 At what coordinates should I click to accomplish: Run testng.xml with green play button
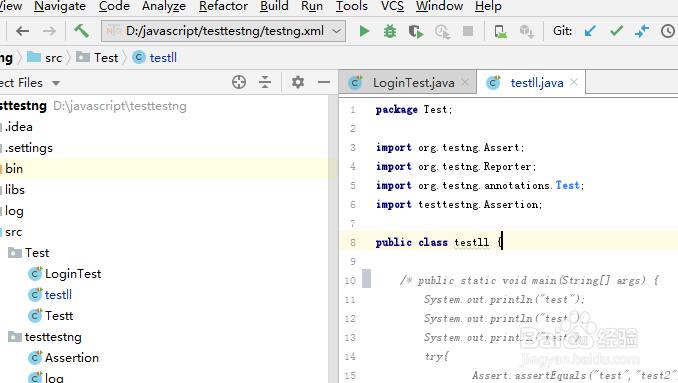tap(364, 31)
